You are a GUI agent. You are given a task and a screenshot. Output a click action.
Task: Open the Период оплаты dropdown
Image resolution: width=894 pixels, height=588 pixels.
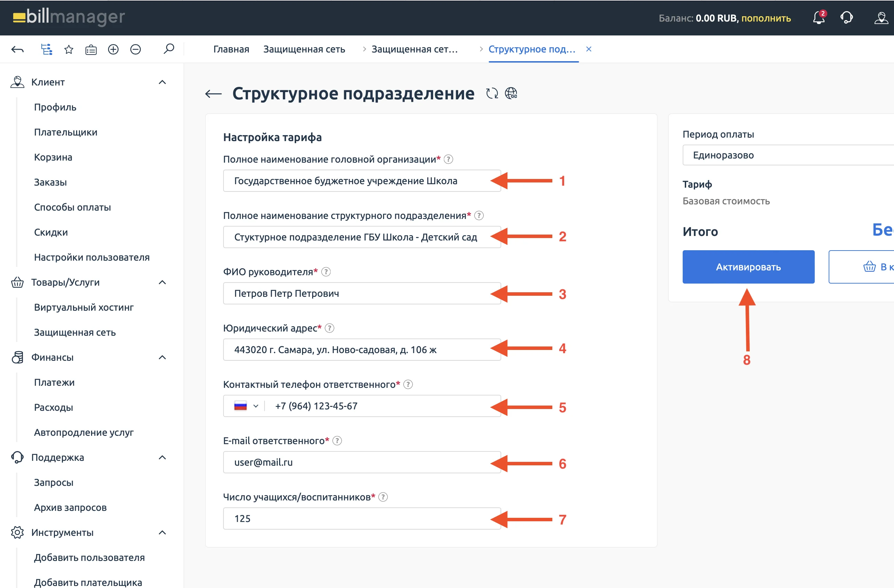[x=788, y=155]
